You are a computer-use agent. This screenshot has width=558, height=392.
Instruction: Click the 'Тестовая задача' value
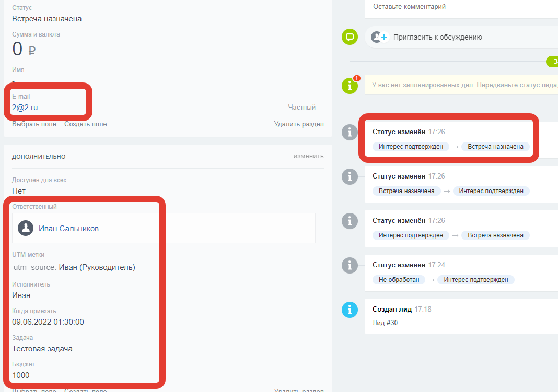click(42, 349)
